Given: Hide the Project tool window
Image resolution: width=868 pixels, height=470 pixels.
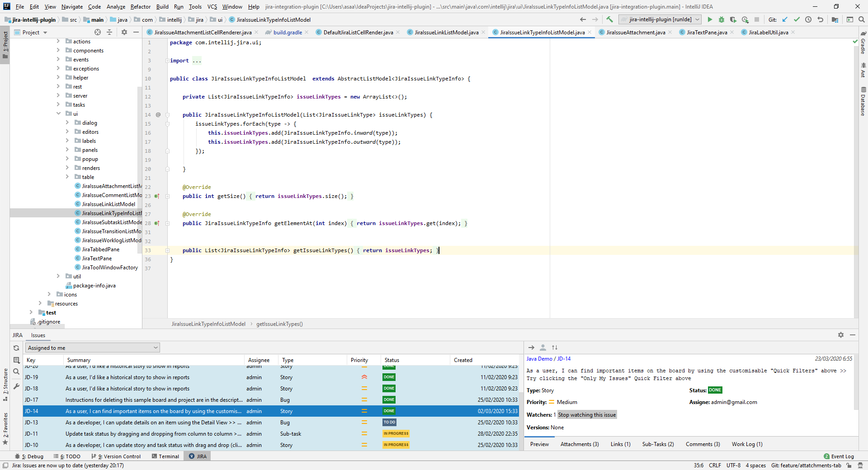Looking at the screenshot, I should pos(136,32).
